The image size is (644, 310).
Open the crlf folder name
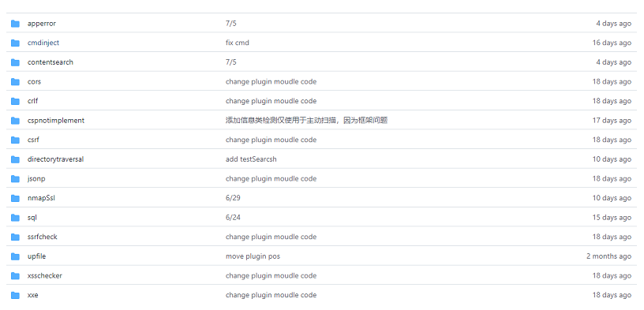click(x=33, y=101)
